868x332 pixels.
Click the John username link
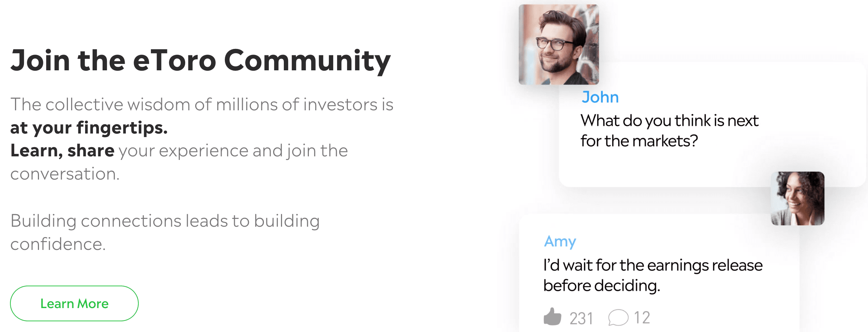600,97
